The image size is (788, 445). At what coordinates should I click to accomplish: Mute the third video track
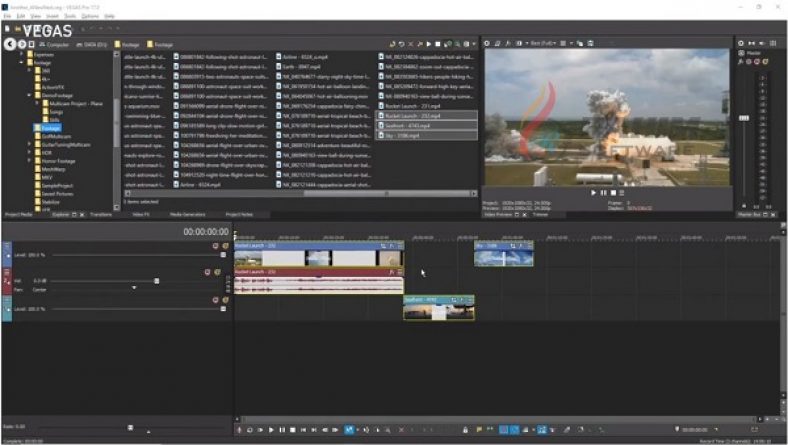pos(213,299)
